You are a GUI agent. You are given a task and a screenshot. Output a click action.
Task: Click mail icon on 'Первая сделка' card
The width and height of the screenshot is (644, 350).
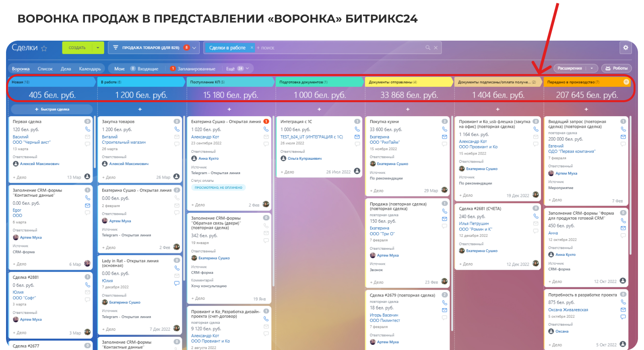point(87,137)
